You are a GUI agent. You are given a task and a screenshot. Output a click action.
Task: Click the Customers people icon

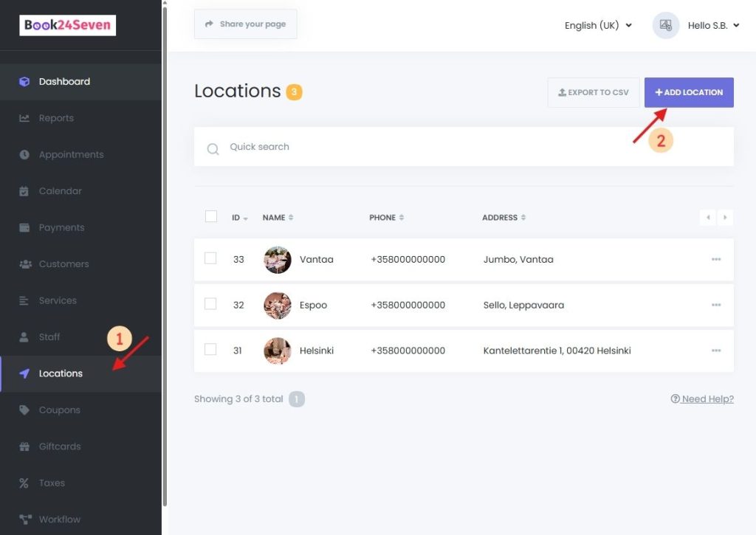tap(24, 264)
